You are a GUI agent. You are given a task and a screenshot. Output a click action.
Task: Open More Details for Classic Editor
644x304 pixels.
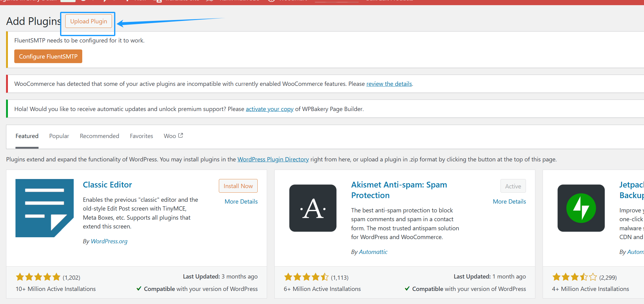click(x=241, y=201)
